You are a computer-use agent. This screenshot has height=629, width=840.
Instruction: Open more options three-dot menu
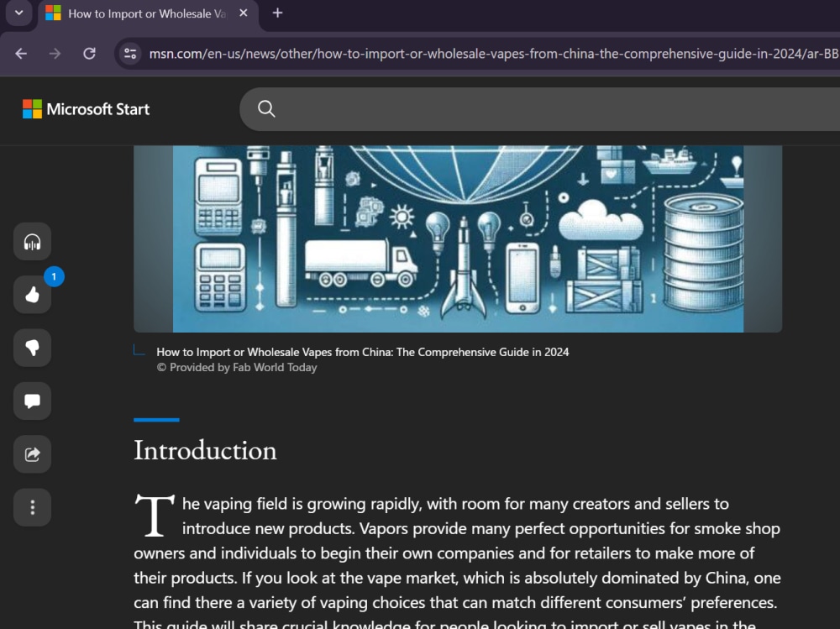[x=32, y=507]
